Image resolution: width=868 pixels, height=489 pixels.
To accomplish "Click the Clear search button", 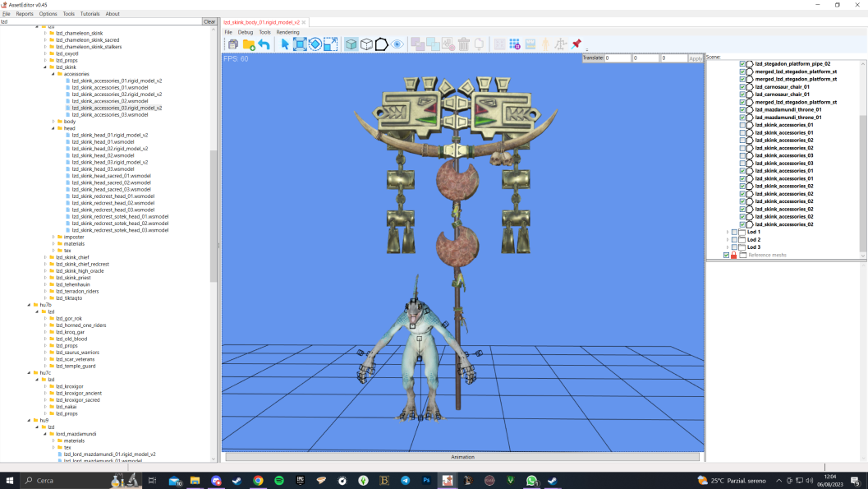I will pyautogui.click(x=209, y=21).
